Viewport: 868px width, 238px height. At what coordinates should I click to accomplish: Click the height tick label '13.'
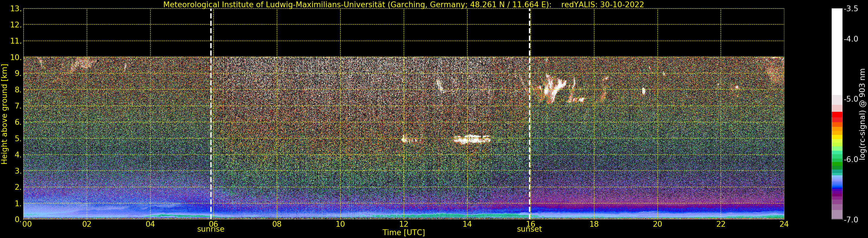click(16, 9)
